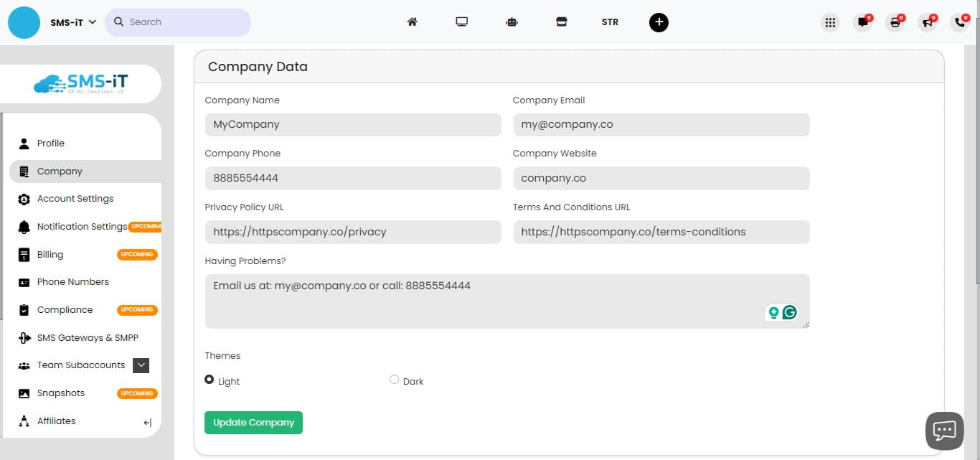Open the phone calls icon top right
The width and height of the screenshot is (980, 460).
[x=959, y=22]
